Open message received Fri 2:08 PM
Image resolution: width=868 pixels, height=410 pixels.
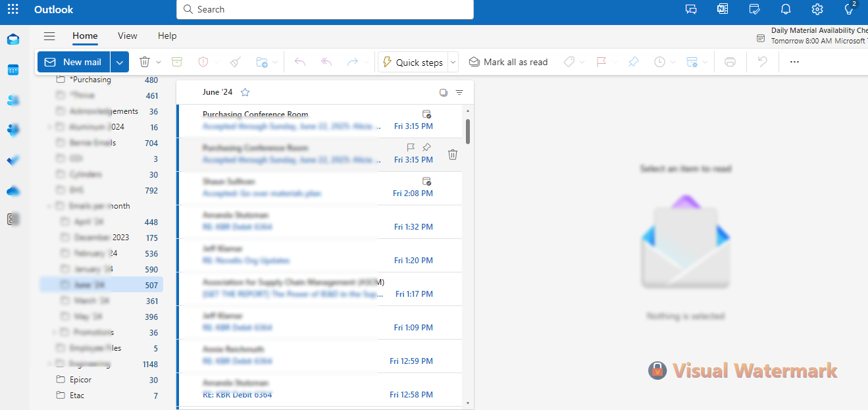point(319,188)
